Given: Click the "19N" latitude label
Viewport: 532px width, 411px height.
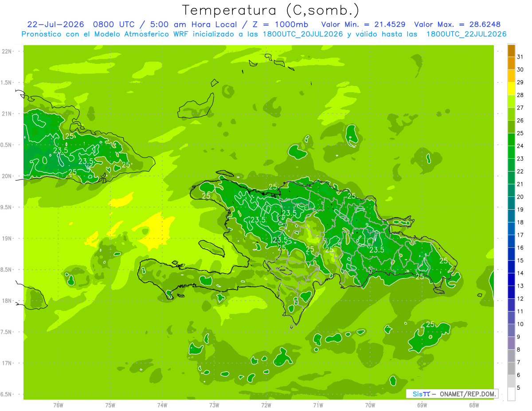Looking at the screenshot, I should coord(7,239).
